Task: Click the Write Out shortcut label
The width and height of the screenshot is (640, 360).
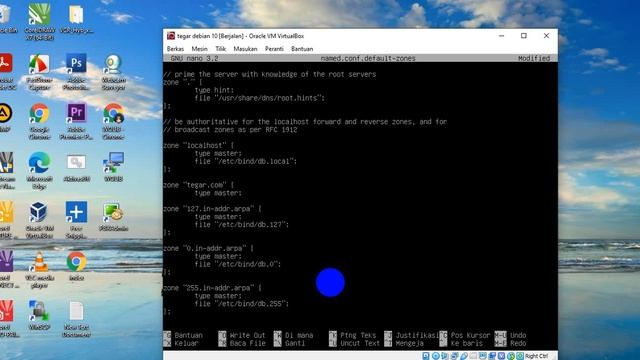Action: click(247, 335)
